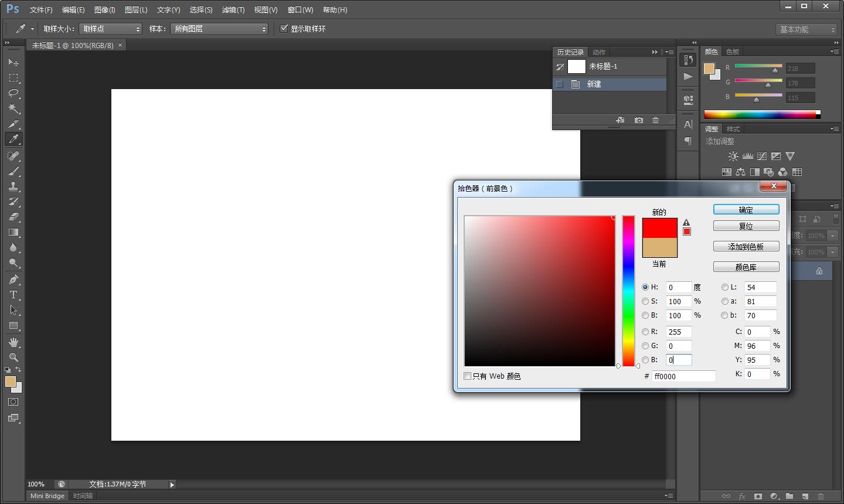Swap foreground and background colors

click(x=19, y=370)
